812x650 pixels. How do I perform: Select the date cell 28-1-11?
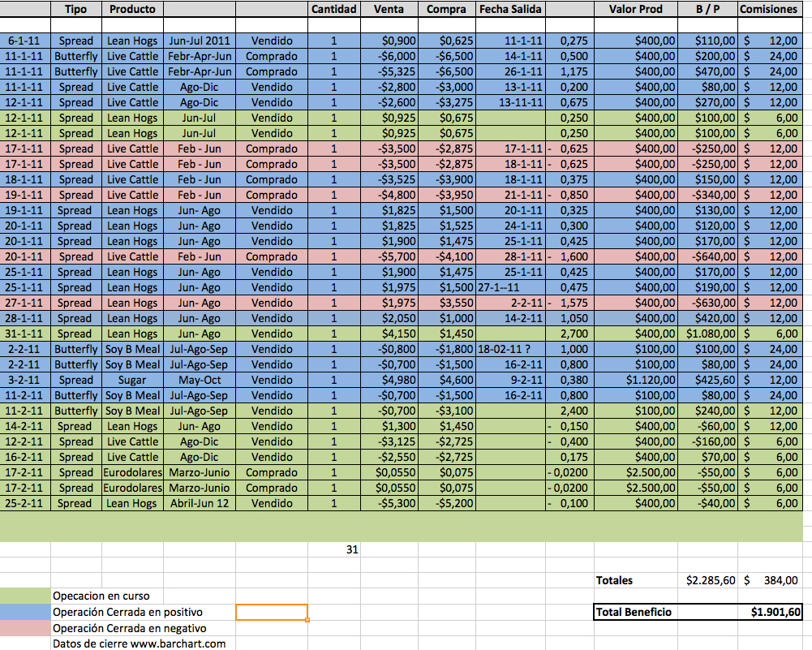coord(24,319)
